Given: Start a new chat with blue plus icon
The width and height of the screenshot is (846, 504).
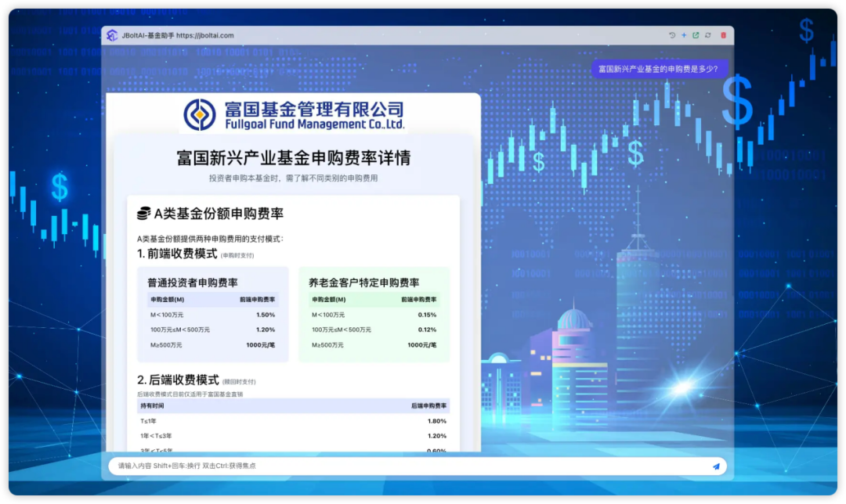Looking at the screenshot, I should (x=684, y=35).
